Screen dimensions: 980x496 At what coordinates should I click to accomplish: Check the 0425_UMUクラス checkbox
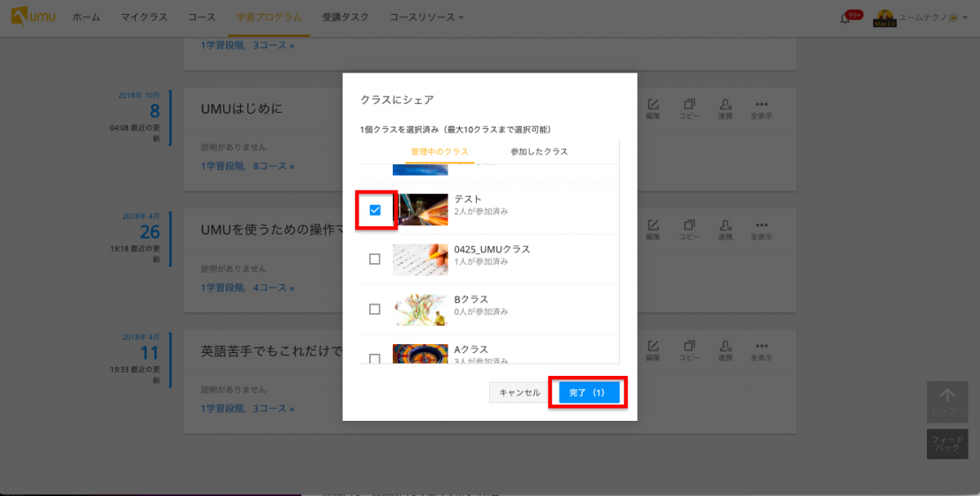(x=375, y=259)
